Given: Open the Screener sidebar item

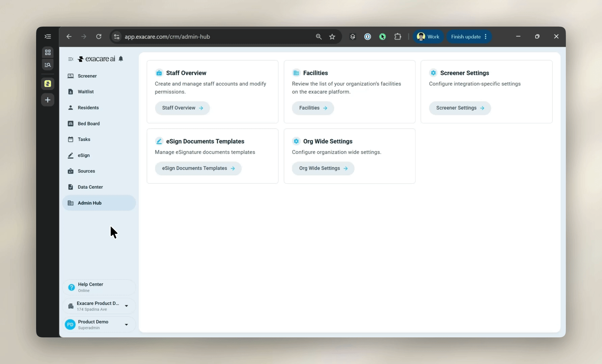Looking at the screenshot, I should (99, 76).
